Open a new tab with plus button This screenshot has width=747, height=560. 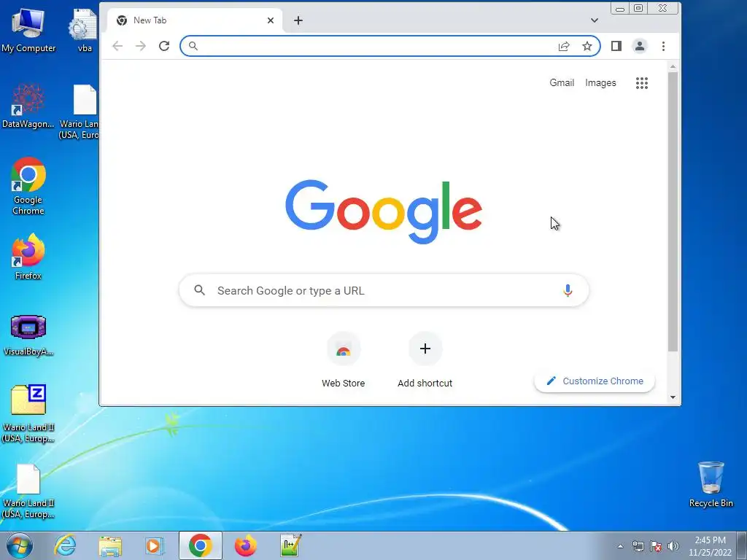click(298, 20)
